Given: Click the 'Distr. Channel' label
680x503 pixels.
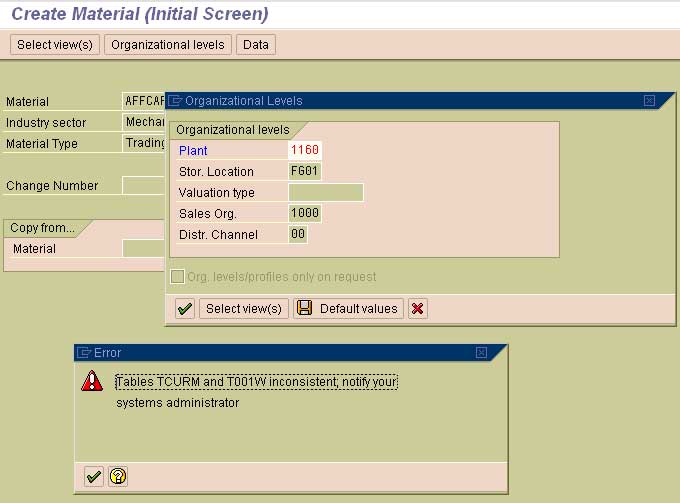Looking at the screenshot, I should 218,235.
